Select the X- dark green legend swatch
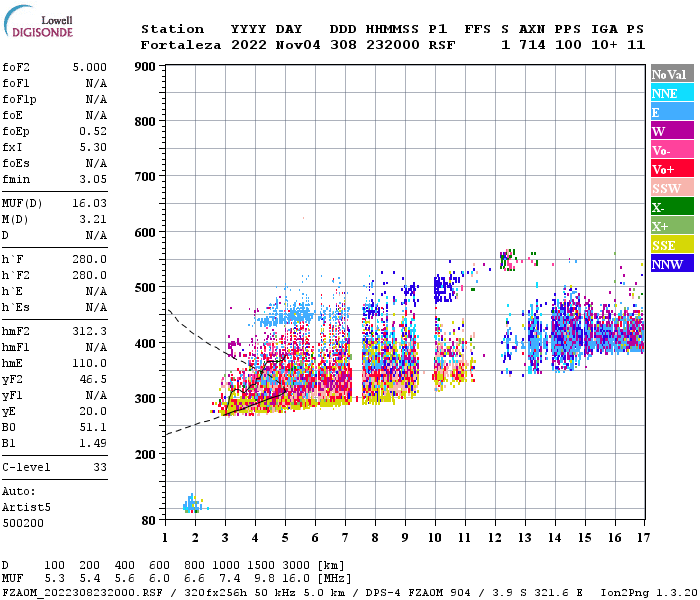 672,207
